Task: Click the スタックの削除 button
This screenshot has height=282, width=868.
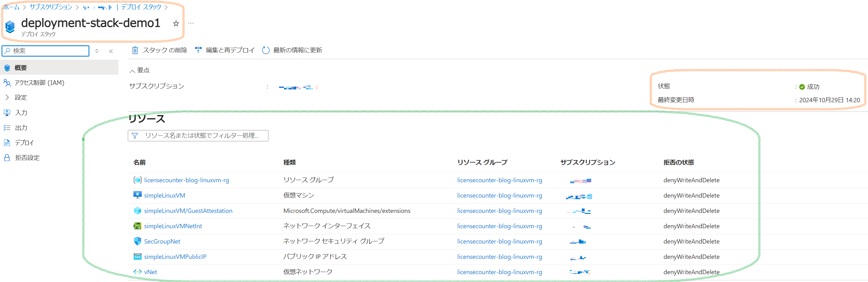Action: coord(159,50)
